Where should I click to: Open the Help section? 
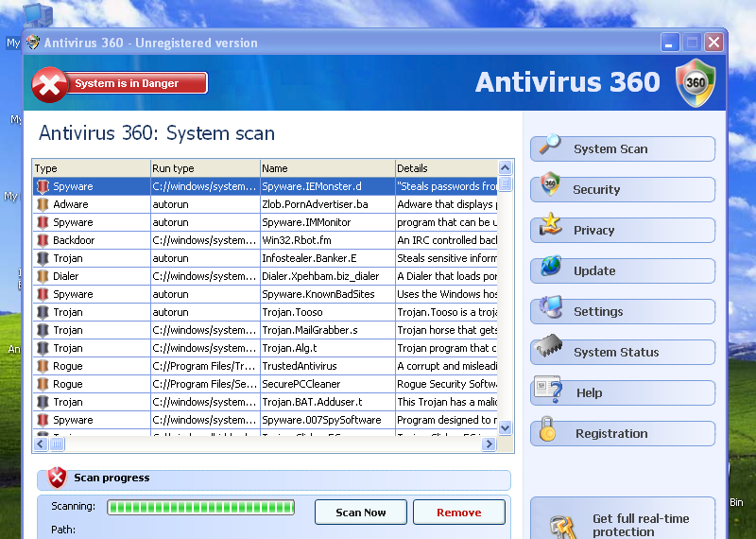coord(623,392)
